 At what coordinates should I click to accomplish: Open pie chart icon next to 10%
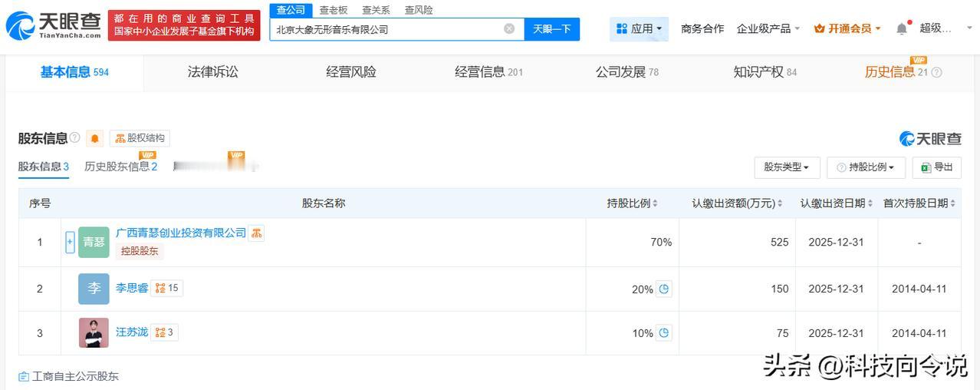[664, 332]
